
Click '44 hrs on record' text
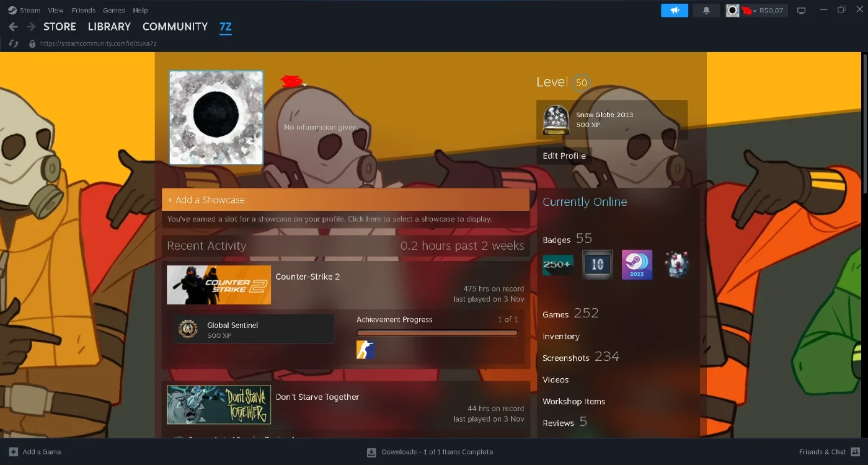click(495, 409)
